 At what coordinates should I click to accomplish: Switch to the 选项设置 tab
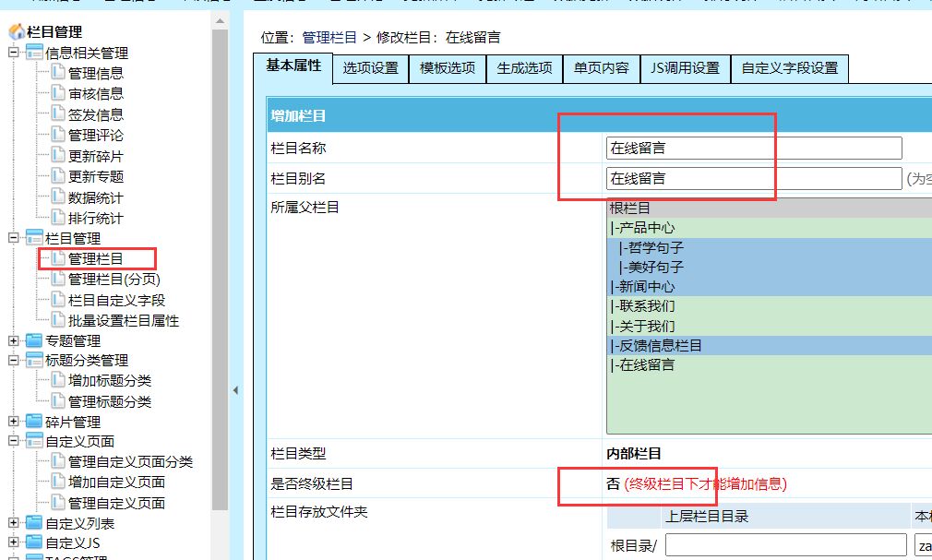(x=370, y=68)
